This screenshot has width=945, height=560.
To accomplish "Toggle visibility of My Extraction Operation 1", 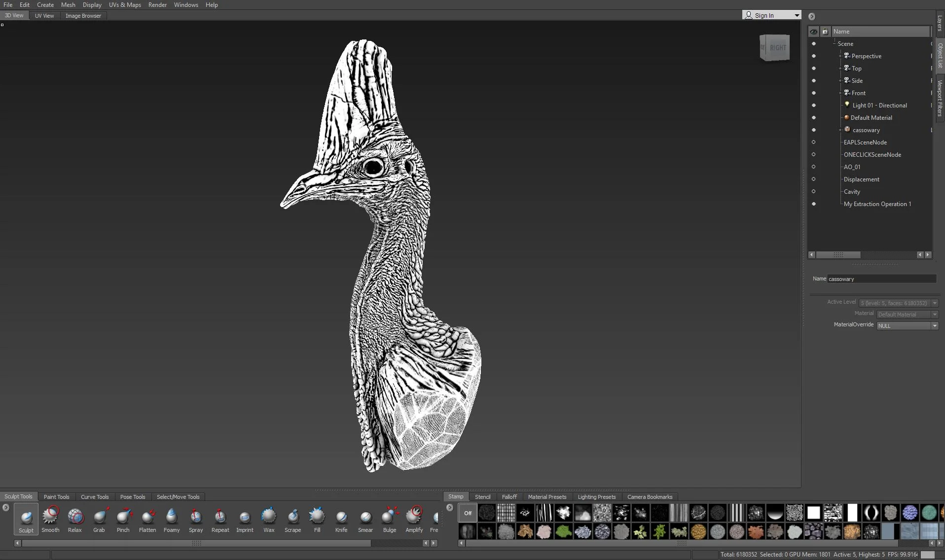I will 814,204.
